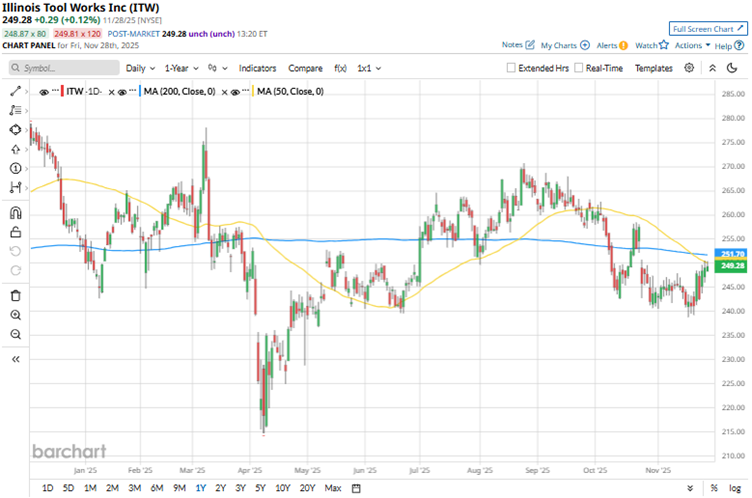Enable the magnet snap tool
Viewport: 752px width, 498px height.
[16, 212]
